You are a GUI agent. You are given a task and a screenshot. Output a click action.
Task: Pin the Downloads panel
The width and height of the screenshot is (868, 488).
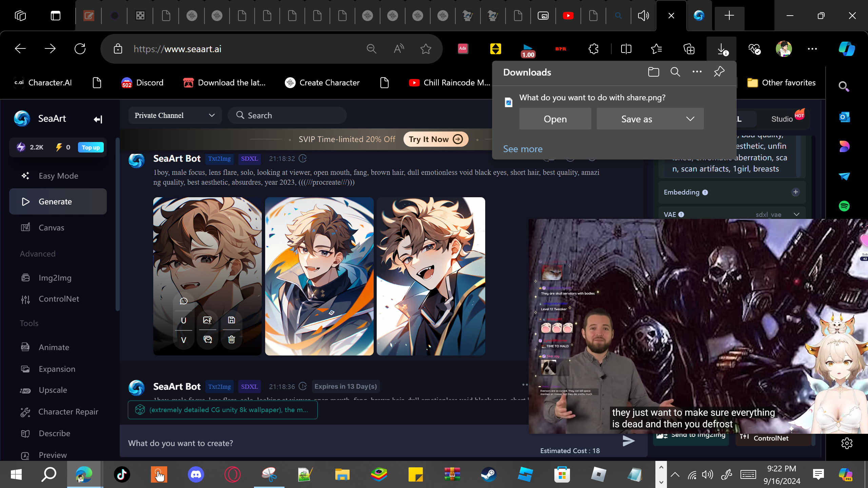coord(719,72)
